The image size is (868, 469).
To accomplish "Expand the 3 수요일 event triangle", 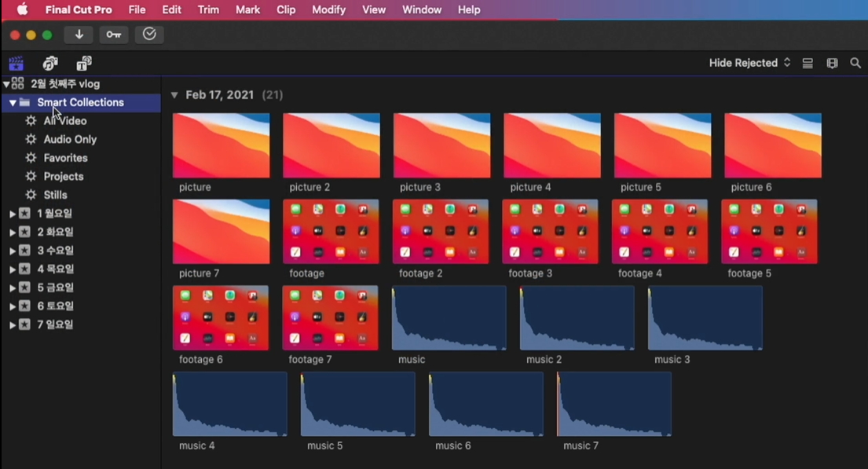I will 13,251.
